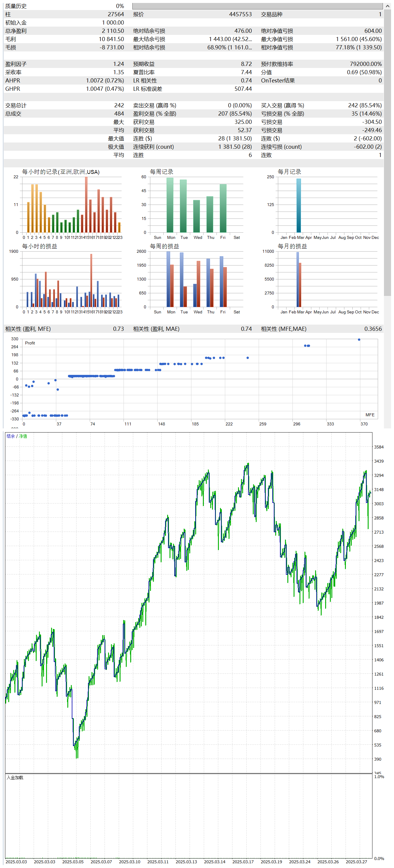The width and height of the screenshot is (394, 868).
Task: Select the 'OnTester结果' label
Action: click(x=278, y=80)
